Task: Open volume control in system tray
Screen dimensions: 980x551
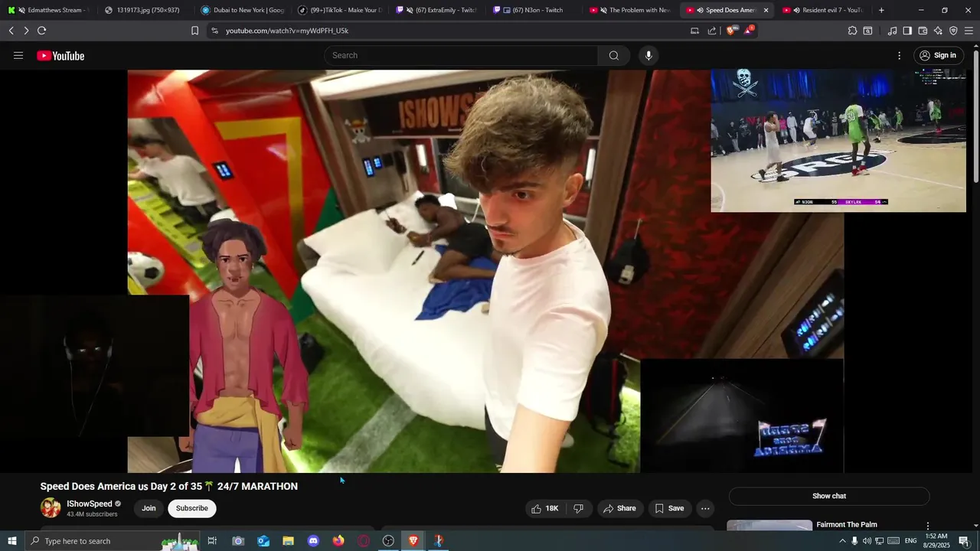Action: coord(867,541)
